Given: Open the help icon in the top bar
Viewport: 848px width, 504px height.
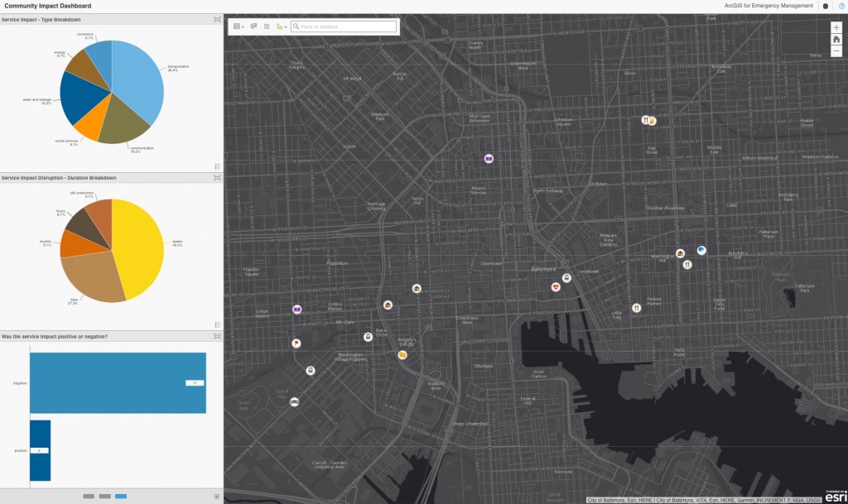Looking at the screenshot, I should [842, 6].
